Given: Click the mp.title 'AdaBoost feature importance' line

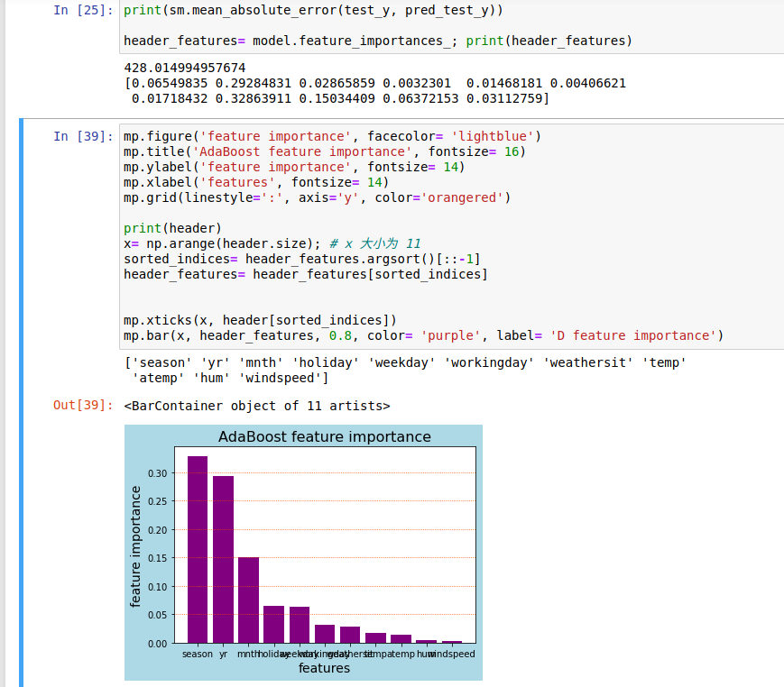Looking at the screenshot, I should pyautogui.click(x=325, y=151).
